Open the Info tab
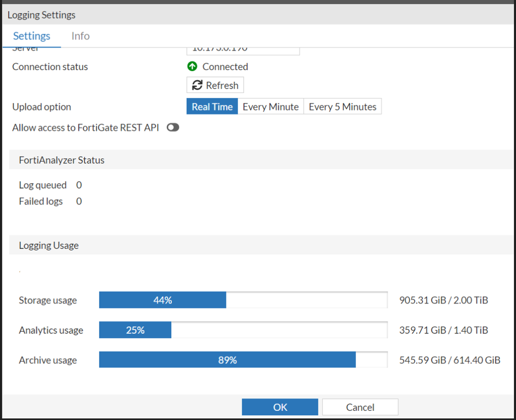516x420 pixels. click(x=81, y=36)
